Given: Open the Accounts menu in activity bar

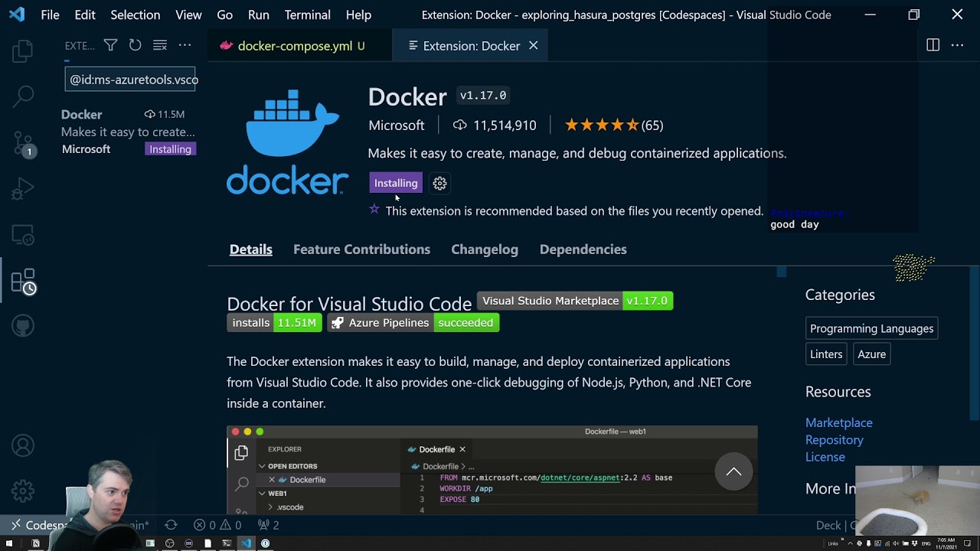Looking at the screenshot, I should [23, 445].
